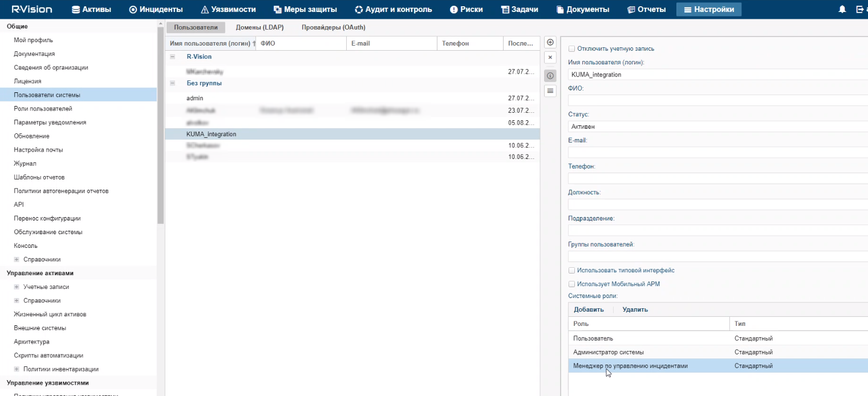Open the user info panel icon
The image size is (868, 396).
[549, 75]
